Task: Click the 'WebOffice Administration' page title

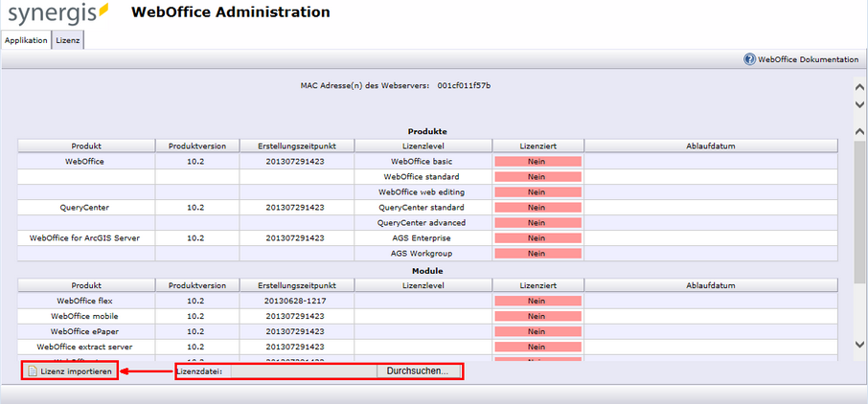Action: point(230,11)
